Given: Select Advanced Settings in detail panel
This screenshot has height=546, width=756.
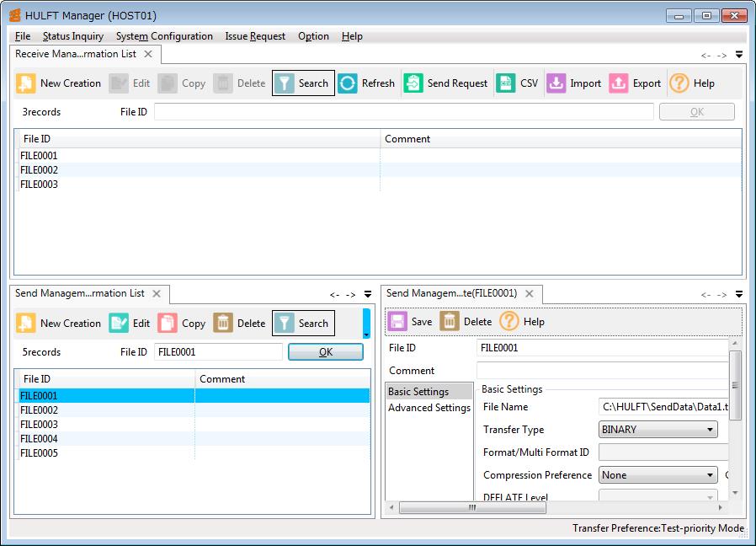Looking at the screenshot, I should tap(429, 408).
